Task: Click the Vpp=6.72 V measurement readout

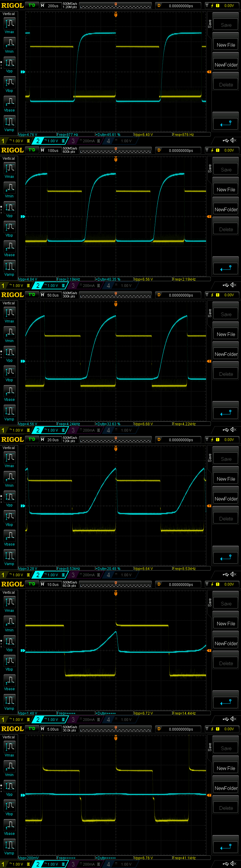Action: 143,713
